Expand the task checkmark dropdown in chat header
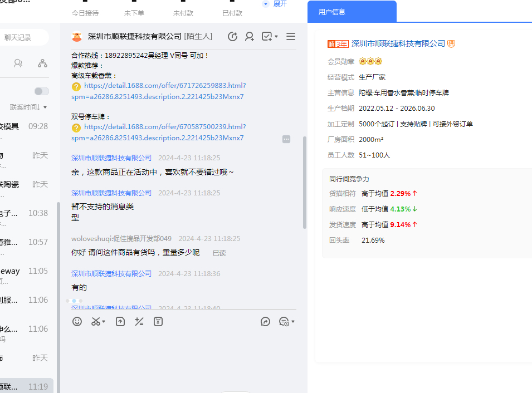The image size is (532, 393). pyautogui.click(x=276, y=37)
